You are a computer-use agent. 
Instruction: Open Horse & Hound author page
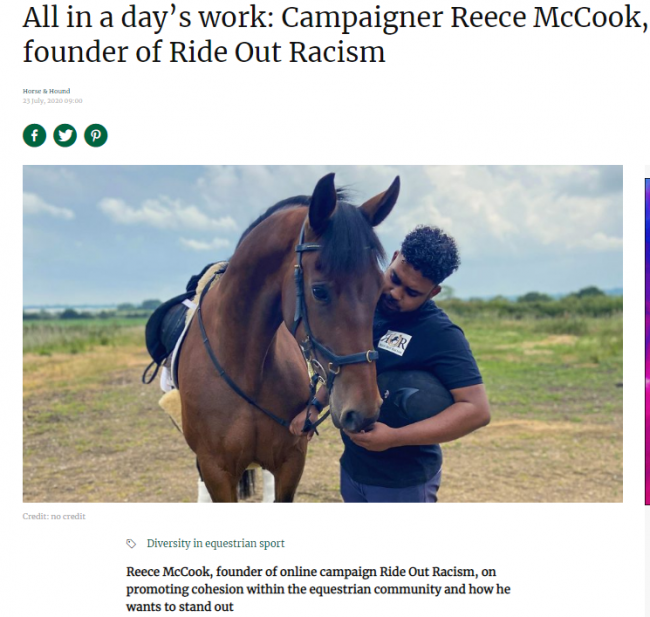(x=46, y=91)
